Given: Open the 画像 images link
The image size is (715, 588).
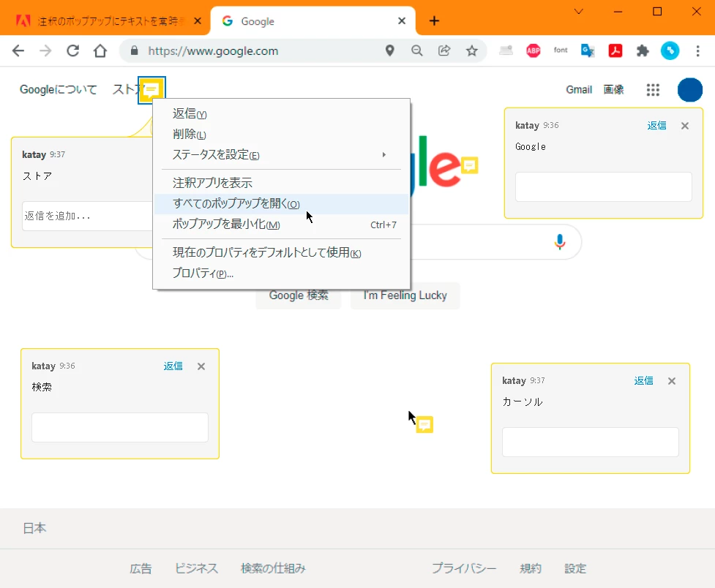Looking at the screenshot, I should pyautogui.click(x=613, y=90).
